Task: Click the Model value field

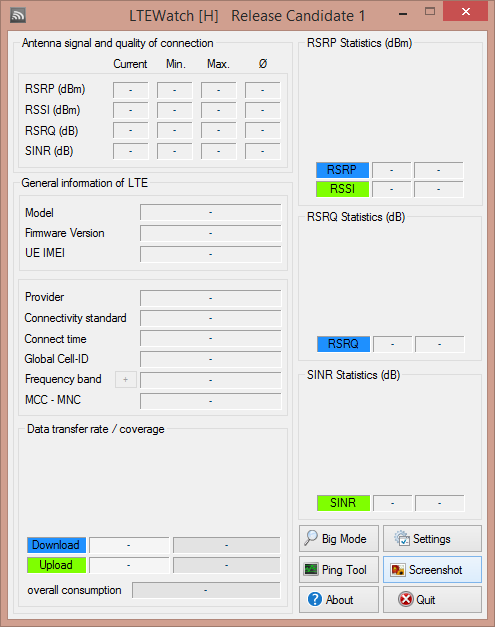Action: [211, 212]
